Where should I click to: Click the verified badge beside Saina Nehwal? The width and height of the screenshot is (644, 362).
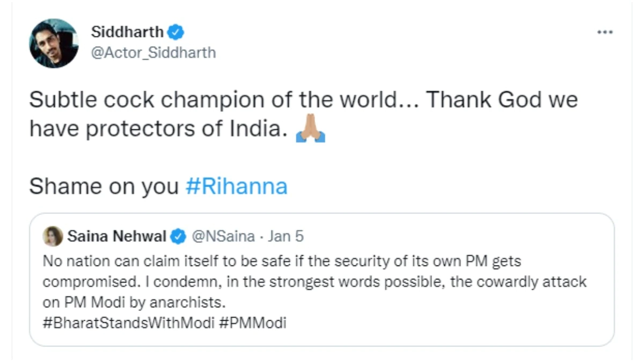click(179, 236)
